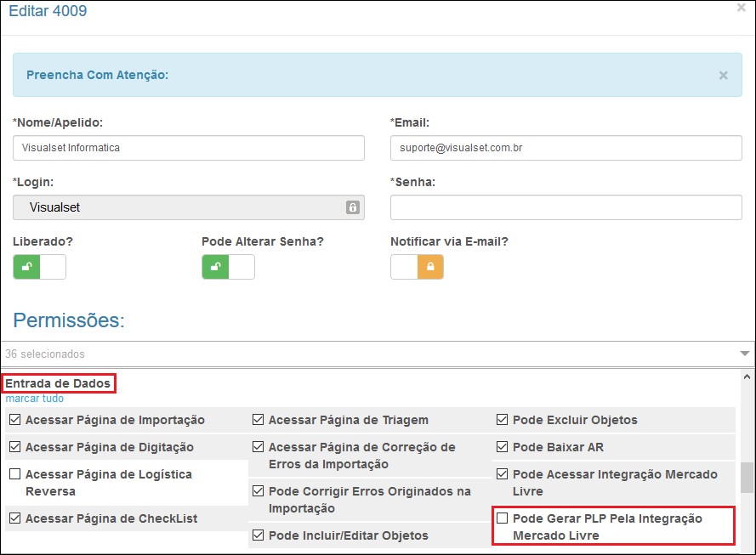Enable Acessar Página de Logística Reversa

pos(14,474)
